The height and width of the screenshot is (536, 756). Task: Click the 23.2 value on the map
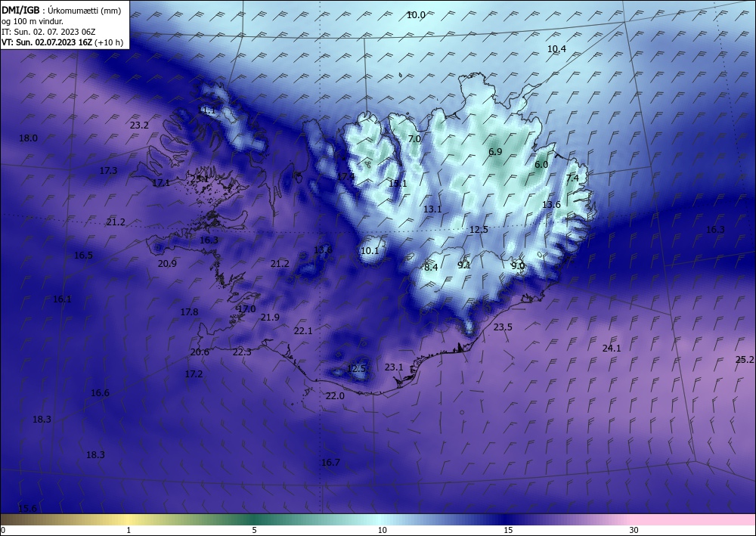tap(139, 125)
